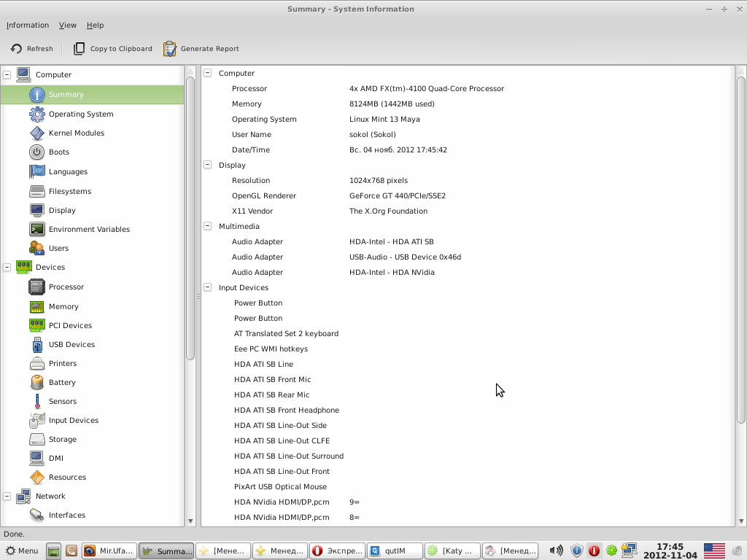Collapse the Multimedia section in summary
The image size is (747, 560).
coord(208,226)
